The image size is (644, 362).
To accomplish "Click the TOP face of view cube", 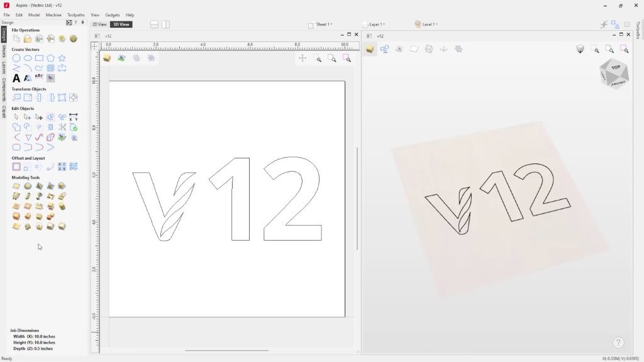I will point(615,67).
